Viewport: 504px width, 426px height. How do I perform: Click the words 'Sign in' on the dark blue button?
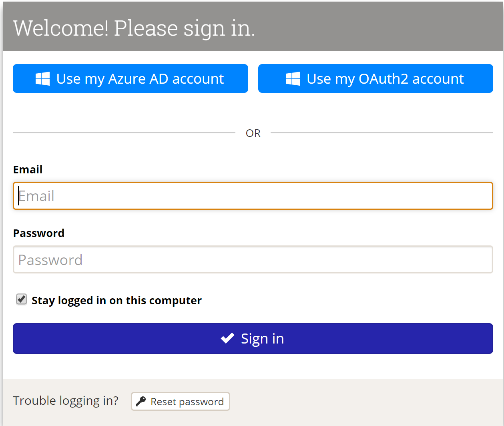pos(262,339)
